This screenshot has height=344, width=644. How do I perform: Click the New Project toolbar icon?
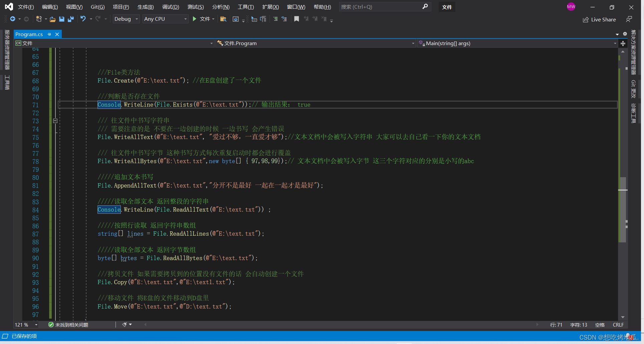[39, 19]
